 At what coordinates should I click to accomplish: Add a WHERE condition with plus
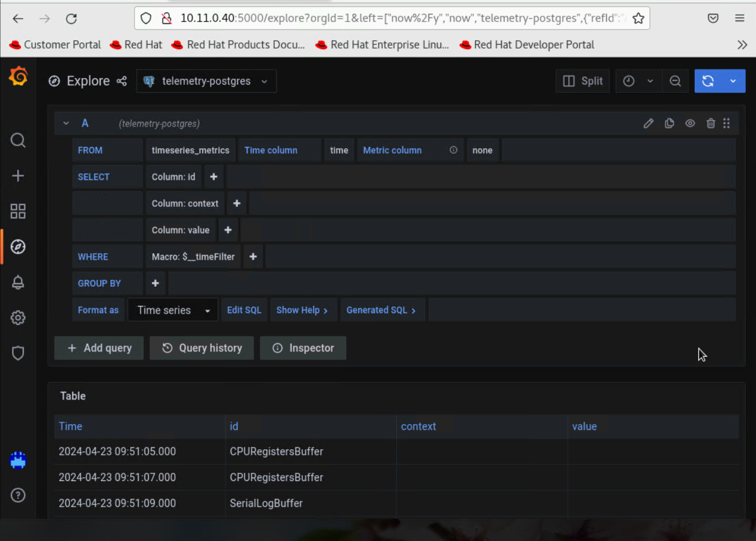253,257
